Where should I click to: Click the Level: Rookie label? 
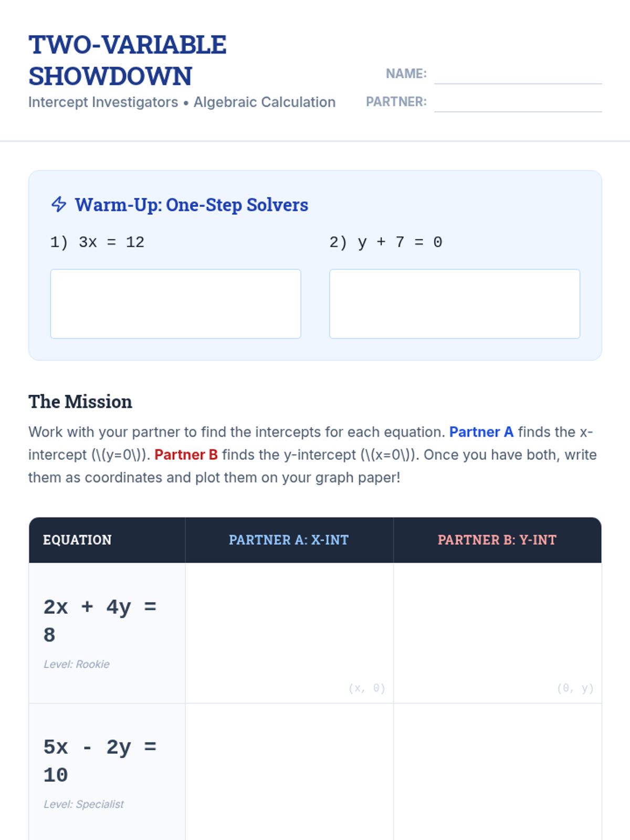tap(77, 664)
